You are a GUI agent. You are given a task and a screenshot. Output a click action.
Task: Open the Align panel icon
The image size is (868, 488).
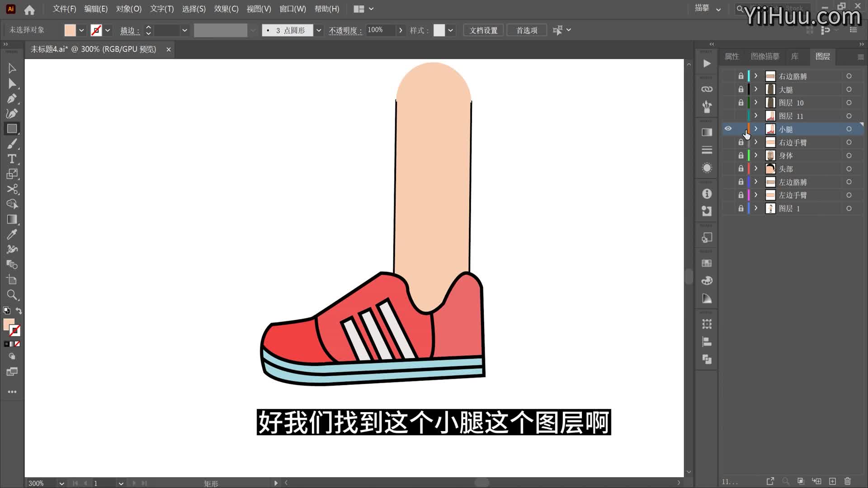[x=707, y=342]
